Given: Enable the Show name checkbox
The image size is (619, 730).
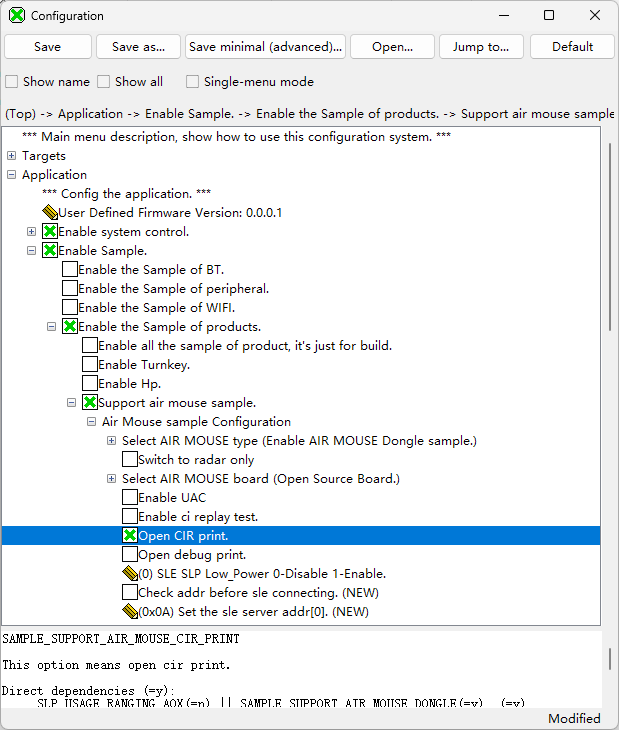Looking at the screenshot, I should click(12, 82).
